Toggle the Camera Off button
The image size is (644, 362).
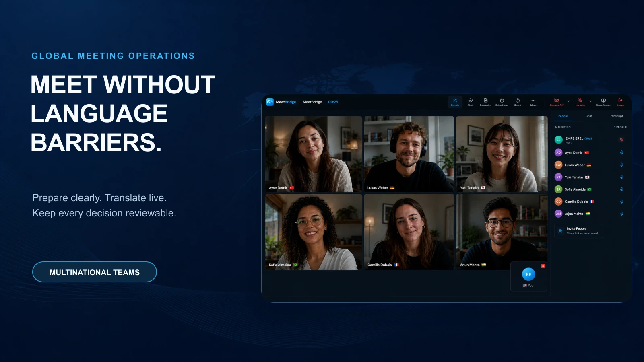[x=557, y=102]
